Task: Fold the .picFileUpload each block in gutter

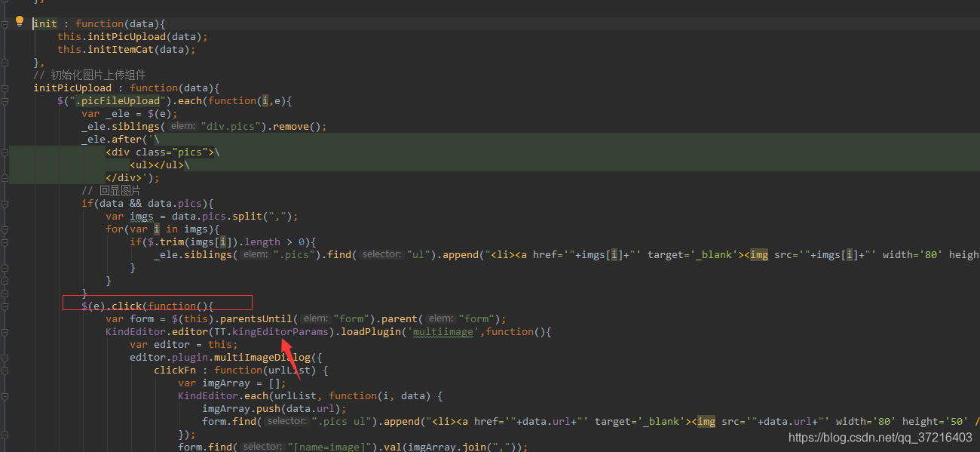Action: tap(5, 101)
